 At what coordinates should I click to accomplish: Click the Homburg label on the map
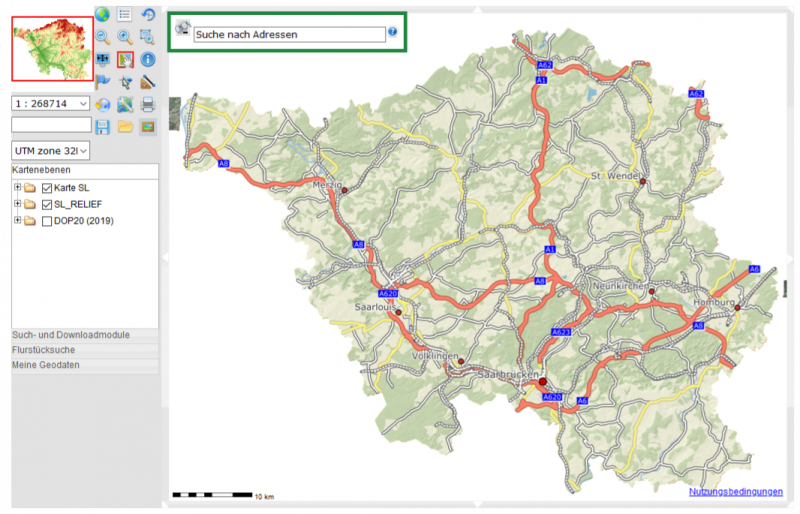(713, 302)
